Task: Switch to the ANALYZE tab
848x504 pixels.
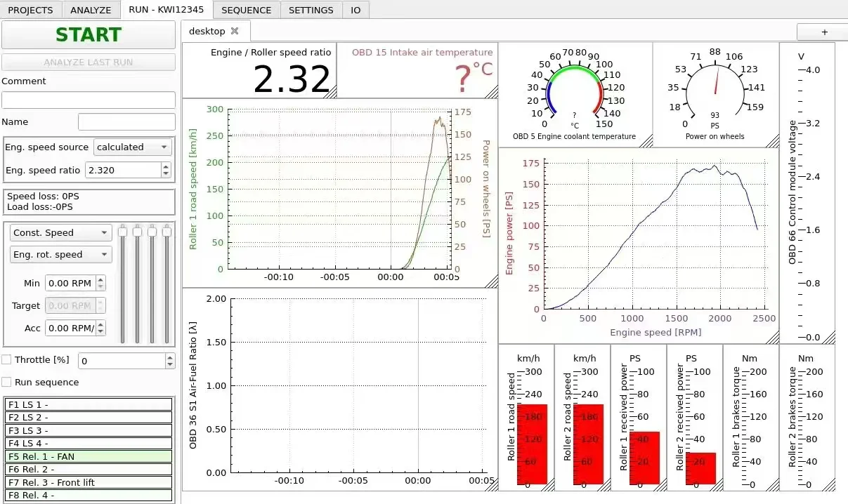Action: [91, 10]
